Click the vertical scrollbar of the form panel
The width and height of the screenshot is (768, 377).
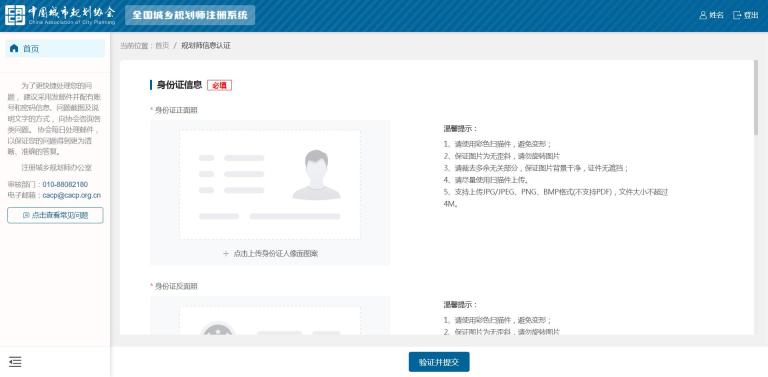coord(756,98)
